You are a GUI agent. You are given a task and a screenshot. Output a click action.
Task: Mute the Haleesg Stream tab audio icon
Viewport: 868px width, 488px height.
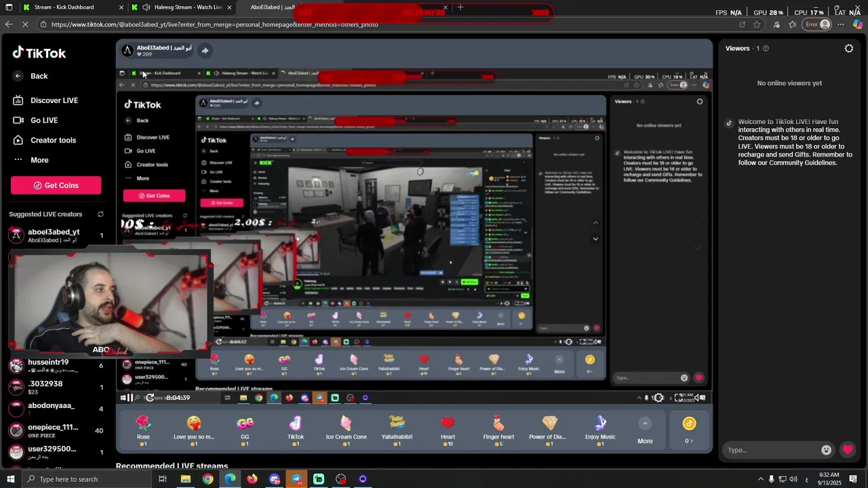(x=146, y=7)
